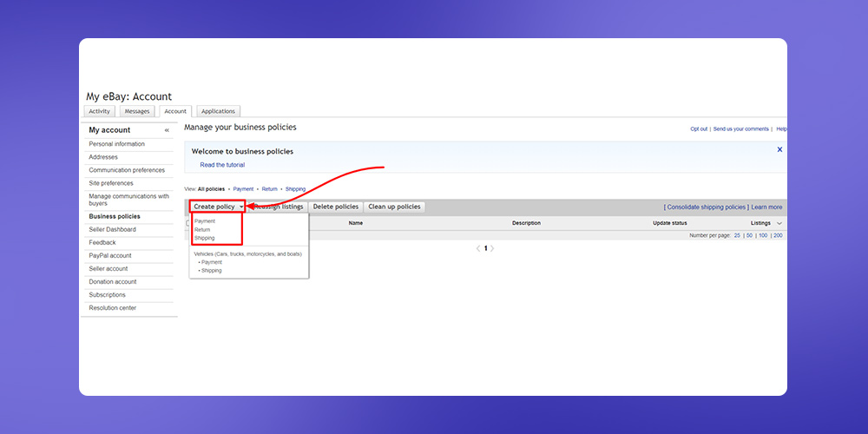Set number per page to 25

(737, 236)
